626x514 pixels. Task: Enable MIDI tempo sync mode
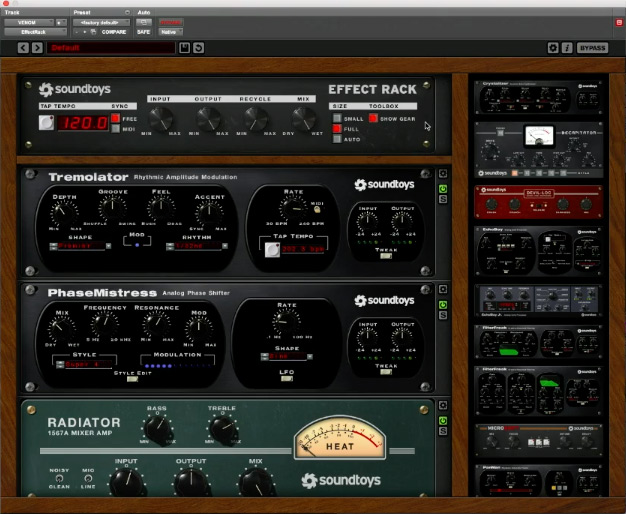tap(115, 129)
